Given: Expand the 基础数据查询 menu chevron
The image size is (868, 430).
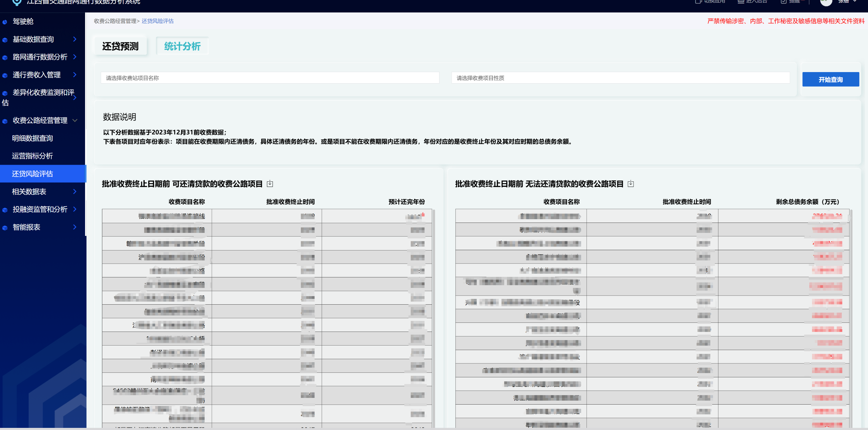Looking at the screenshot, I should (x=75, y=39).
